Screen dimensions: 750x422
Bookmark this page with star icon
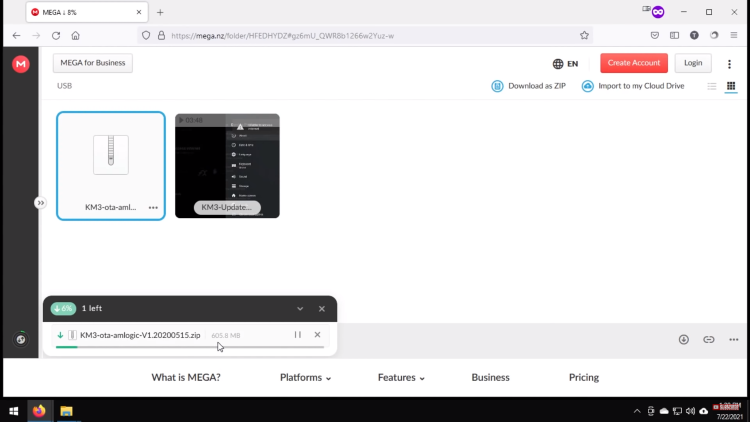[584, 35]
